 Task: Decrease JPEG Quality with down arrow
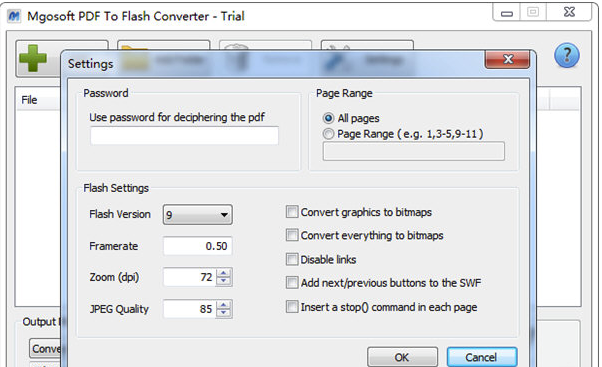coord(223,313)
